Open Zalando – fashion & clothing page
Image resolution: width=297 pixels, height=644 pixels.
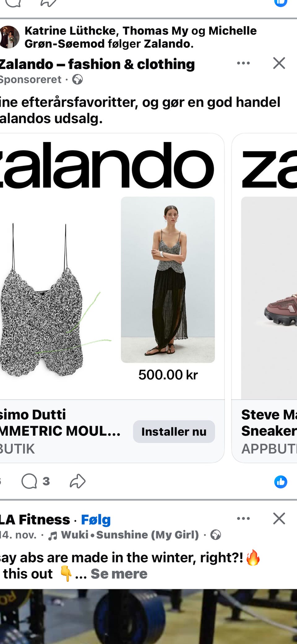pos(97,64)
